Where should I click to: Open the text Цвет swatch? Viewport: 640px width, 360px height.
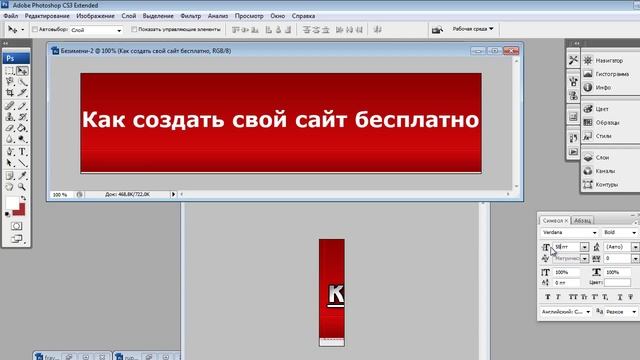click(x=618, y=282)
